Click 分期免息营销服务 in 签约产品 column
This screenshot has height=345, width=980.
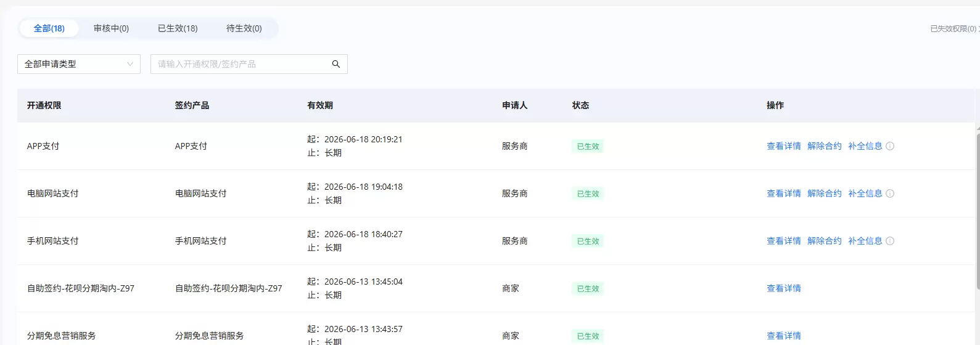210,336
